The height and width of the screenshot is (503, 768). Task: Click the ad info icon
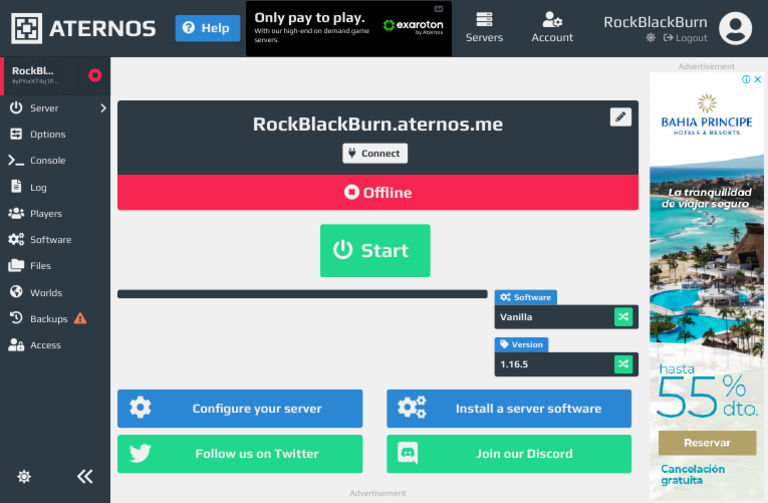(x=746, y=79)
